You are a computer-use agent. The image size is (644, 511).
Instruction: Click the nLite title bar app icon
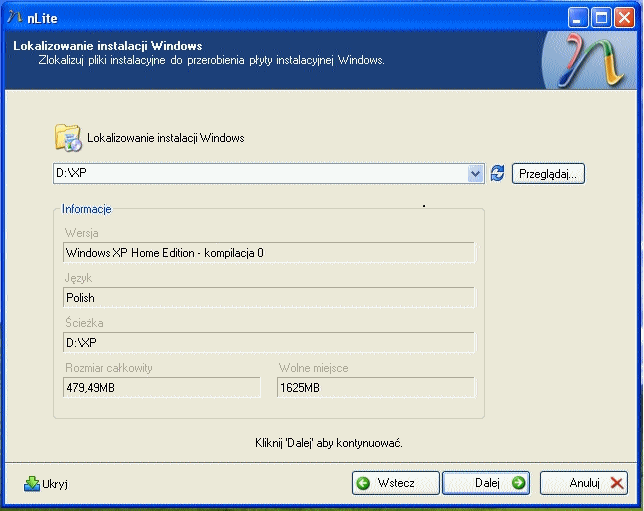pyautogui.click(x=15, y=18)
